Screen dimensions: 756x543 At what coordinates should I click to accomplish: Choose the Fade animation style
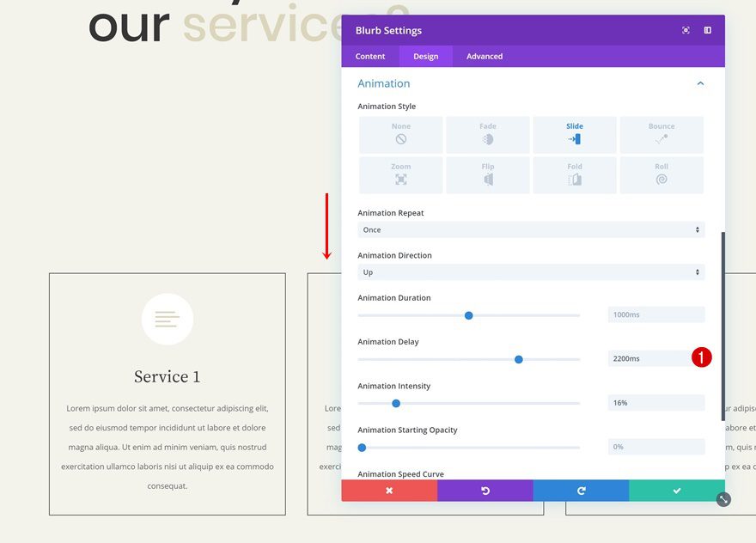pyautogui.click(x=487, y=135)
